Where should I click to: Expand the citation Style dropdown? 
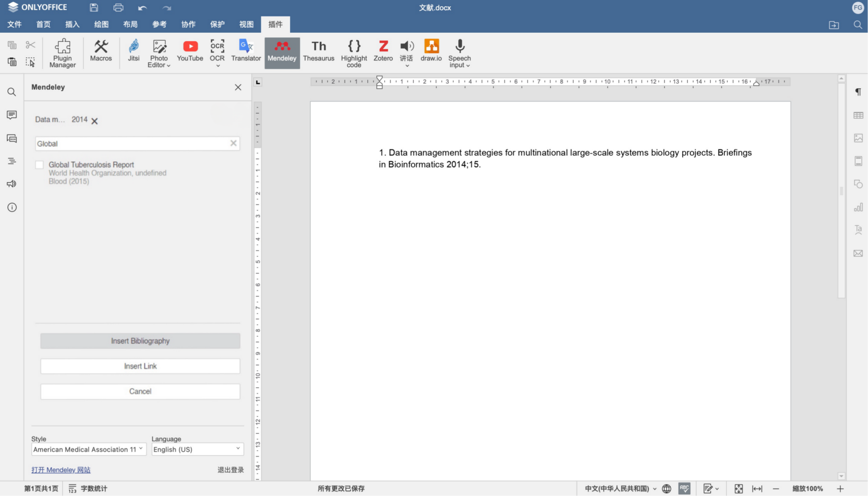(x=89, y=450)
